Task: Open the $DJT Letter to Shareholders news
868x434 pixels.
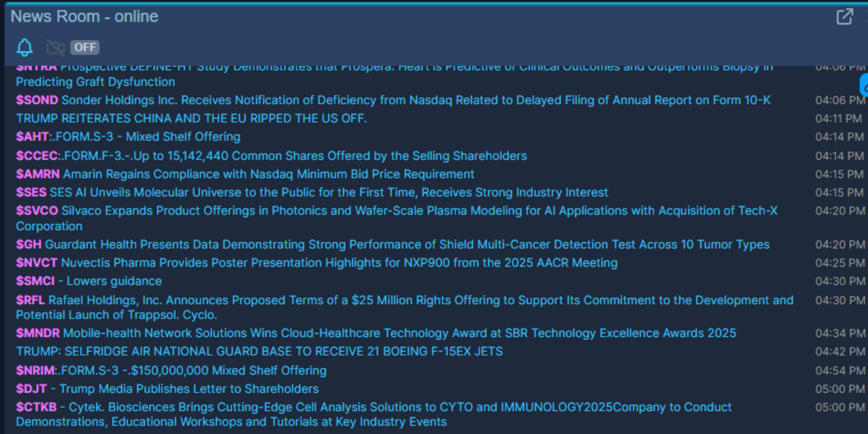Action: click(x=167, y=389)
